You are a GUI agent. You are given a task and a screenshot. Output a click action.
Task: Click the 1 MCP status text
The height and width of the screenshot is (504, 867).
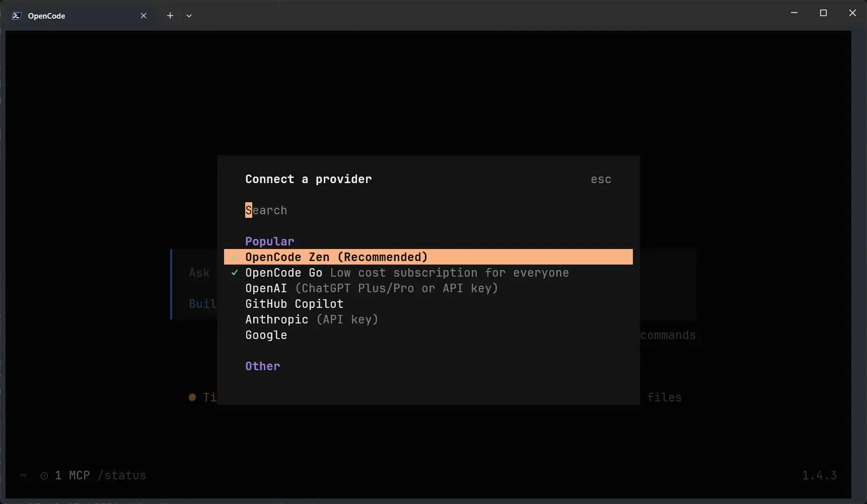coord(73,475)
